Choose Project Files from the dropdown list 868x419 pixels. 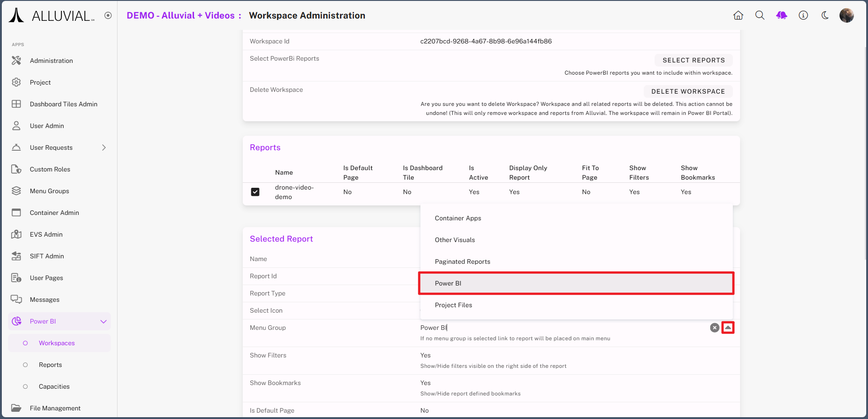576,305
